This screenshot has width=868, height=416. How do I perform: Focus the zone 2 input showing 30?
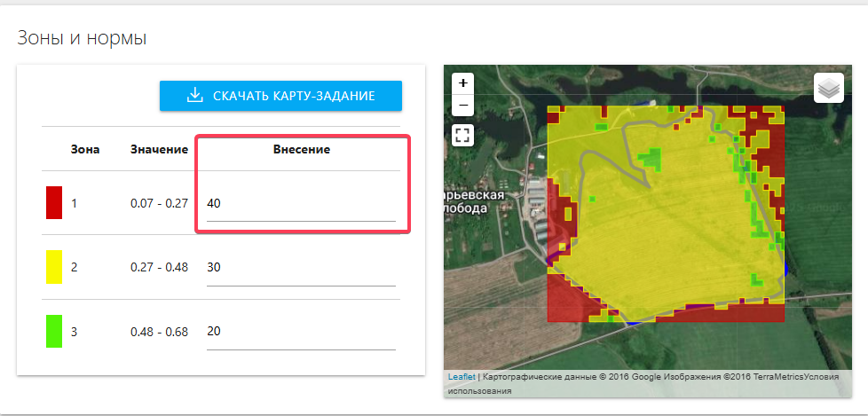[300, 267]
